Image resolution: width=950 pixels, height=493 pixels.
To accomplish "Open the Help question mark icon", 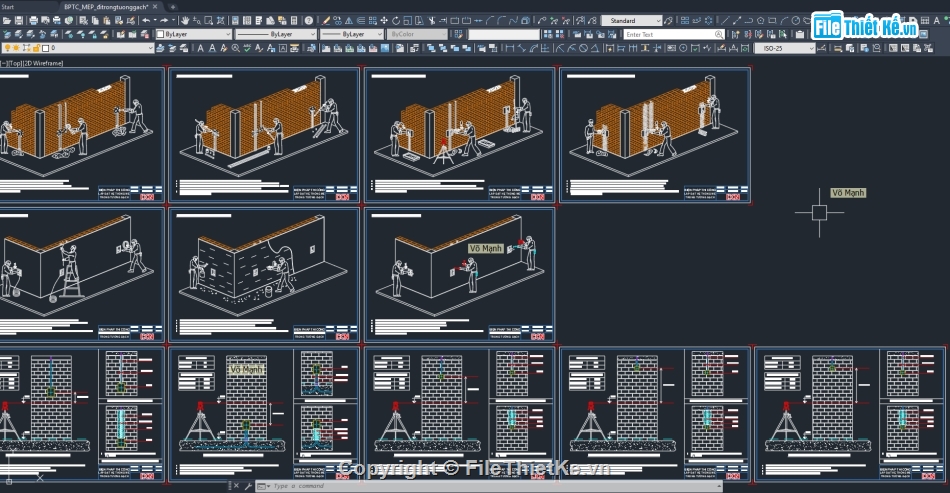I will (308, 21).
